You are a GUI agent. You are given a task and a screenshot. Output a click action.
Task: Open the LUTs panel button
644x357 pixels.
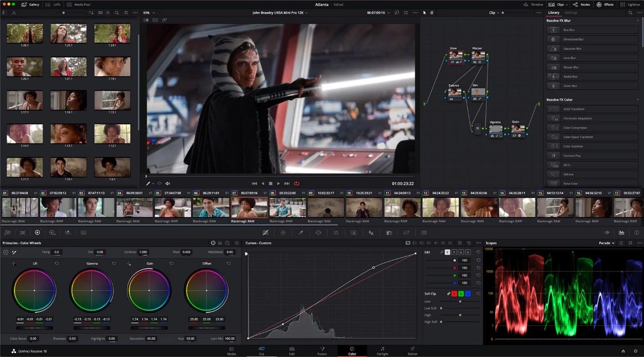click(x=53, y=5)
